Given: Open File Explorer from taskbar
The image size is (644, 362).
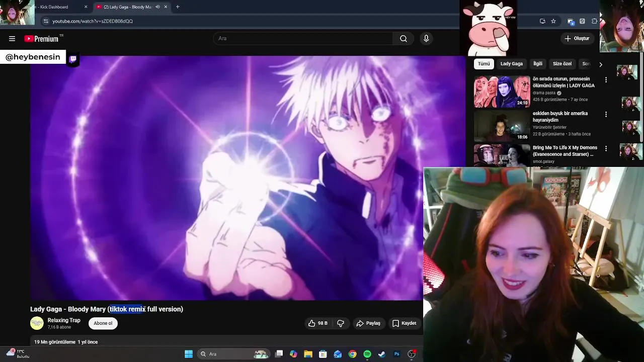Looking at the screenshot, I should (308, 354).
